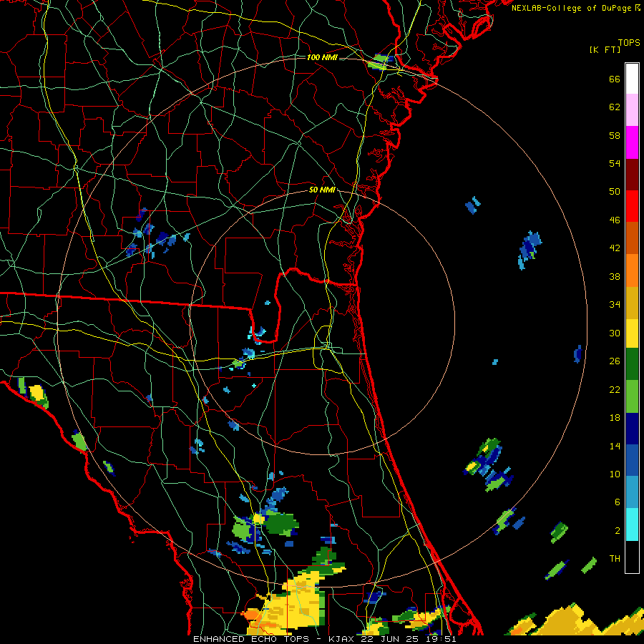Click the 100 NMI range ring label
Screen dimensions: 644x644
point(322,57)
